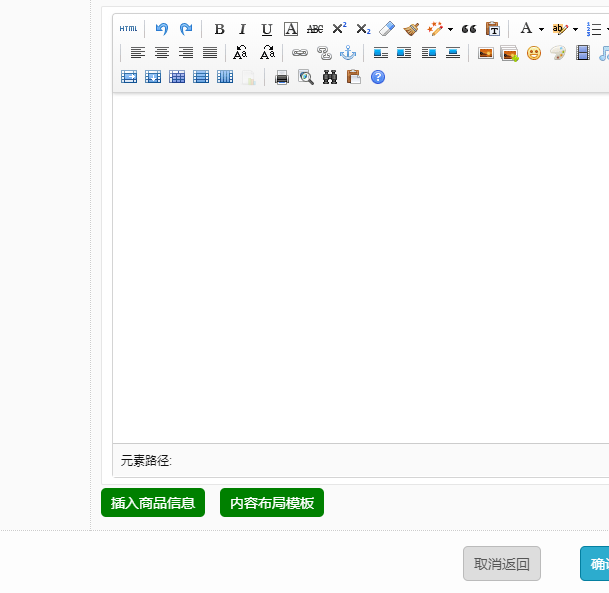Click the 插入商品信息 button
Viewport: 609px width, 593px height.
[x=153, y=503]
